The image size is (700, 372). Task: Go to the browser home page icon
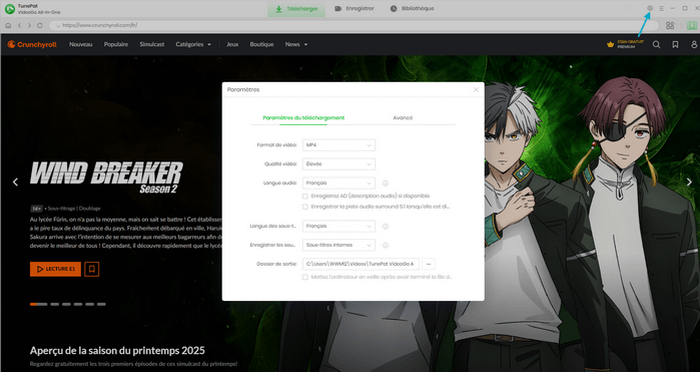click(8, 25)
